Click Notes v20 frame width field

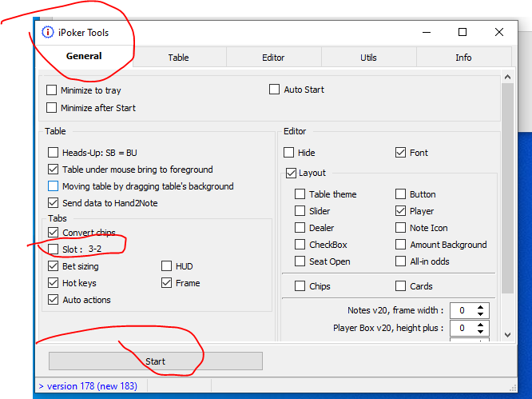coord(463,310)
